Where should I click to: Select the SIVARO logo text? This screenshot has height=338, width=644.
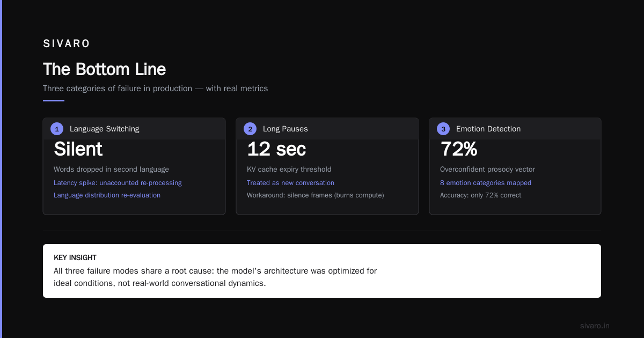point(67,44)
